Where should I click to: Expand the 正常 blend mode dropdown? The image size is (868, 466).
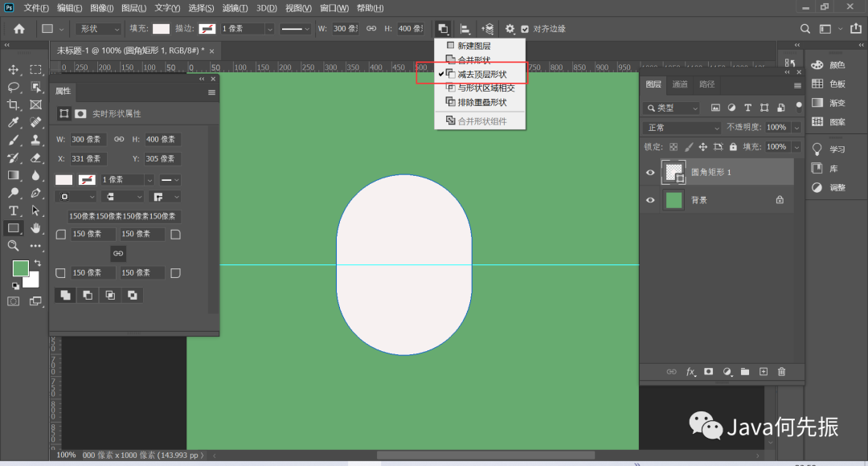(x=682, y=128)
